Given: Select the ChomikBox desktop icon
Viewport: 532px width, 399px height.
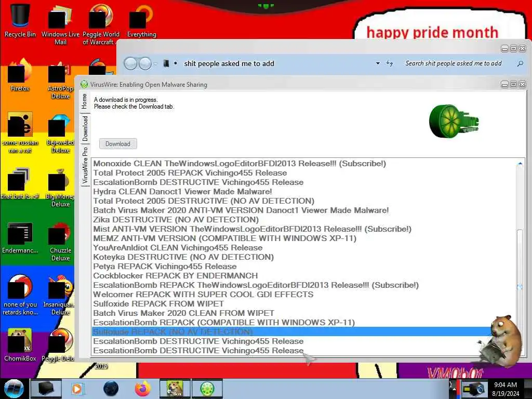Looking at the screenshot, I should pyautogui.click(x=20, y=345).
